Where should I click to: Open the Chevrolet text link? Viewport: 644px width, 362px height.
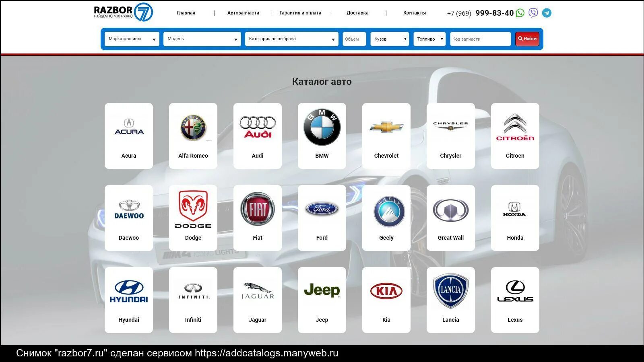coord(386,156)
